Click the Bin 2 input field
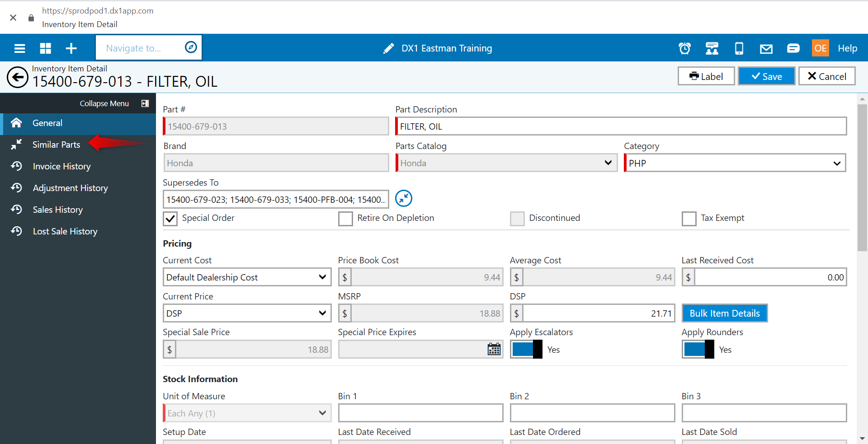 [592, 413]
